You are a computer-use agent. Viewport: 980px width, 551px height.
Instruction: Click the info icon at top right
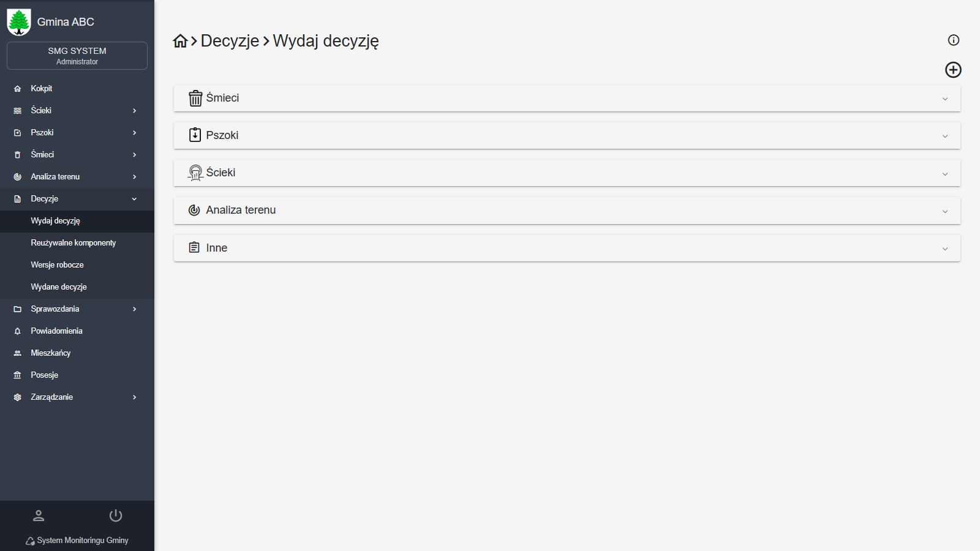(953, 40)
